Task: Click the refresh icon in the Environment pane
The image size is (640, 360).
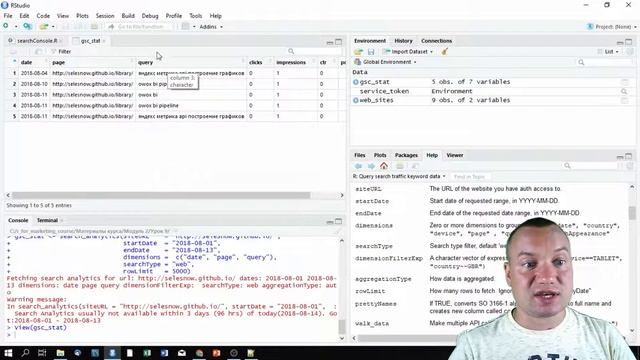Action: (630, 51)
